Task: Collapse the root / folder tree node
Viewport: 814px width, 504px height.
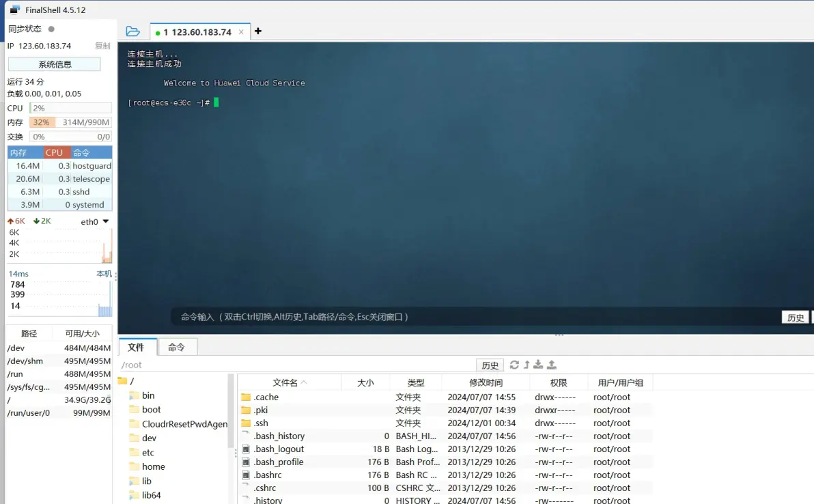Action: pos(123,381)
